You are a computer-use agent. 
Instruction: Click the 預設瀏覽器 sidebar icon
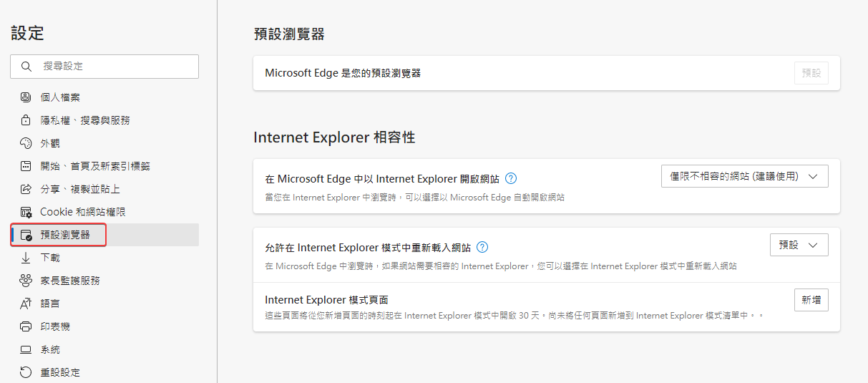coord(26,235)
